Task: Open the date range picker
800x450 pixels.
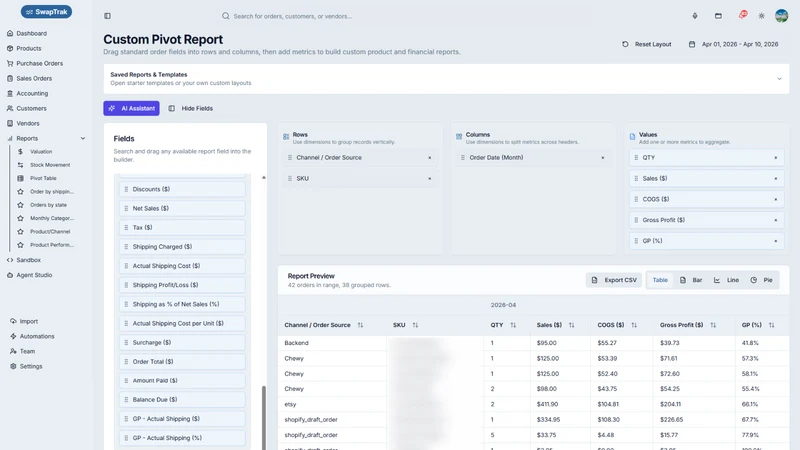Action: click(734, 44)
